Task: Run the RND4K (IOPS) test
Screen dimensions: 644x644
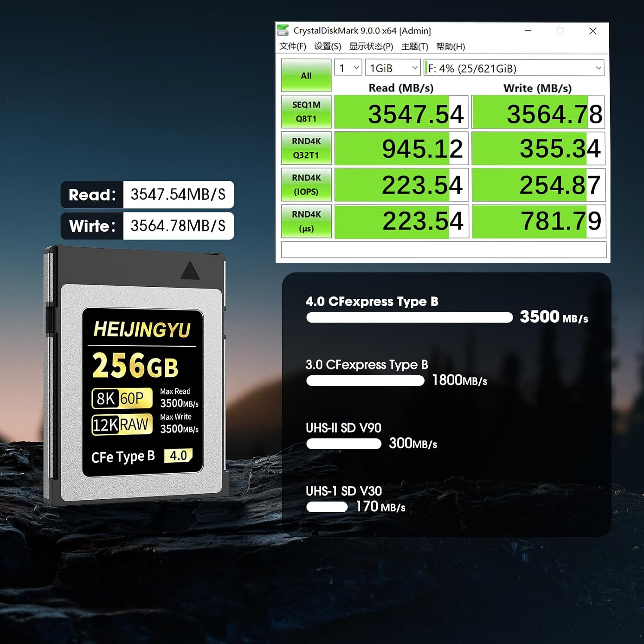Action: pyautogui.click(x=306, y=185)
